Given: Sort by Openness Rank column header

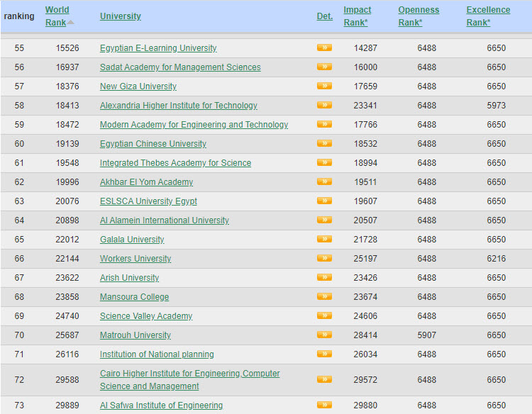Looking at the screenshot, I should point(418,16).
